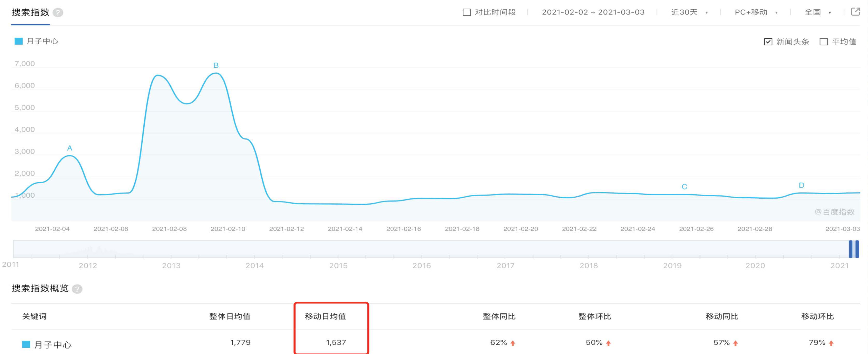The image size is (868, 354).
Task: Enable the 对比时间段 checkbox
Action: tap(467, 12)
